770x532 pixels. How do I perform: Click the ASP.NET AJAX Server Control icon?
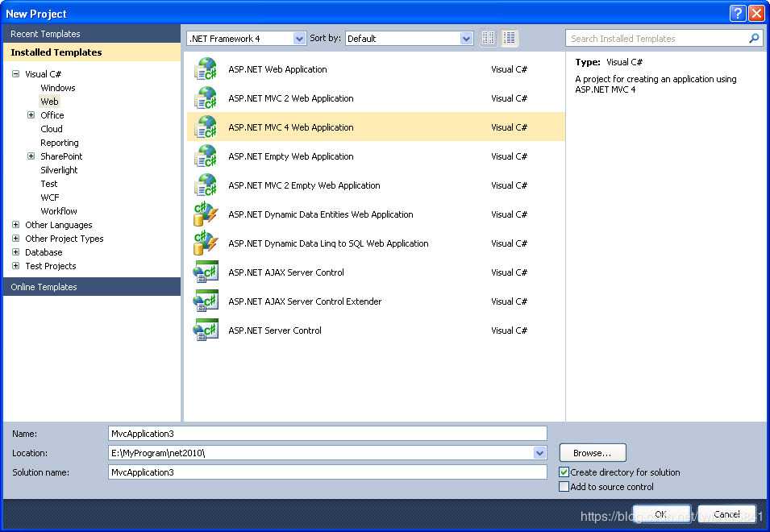click(x=206, y=272)
